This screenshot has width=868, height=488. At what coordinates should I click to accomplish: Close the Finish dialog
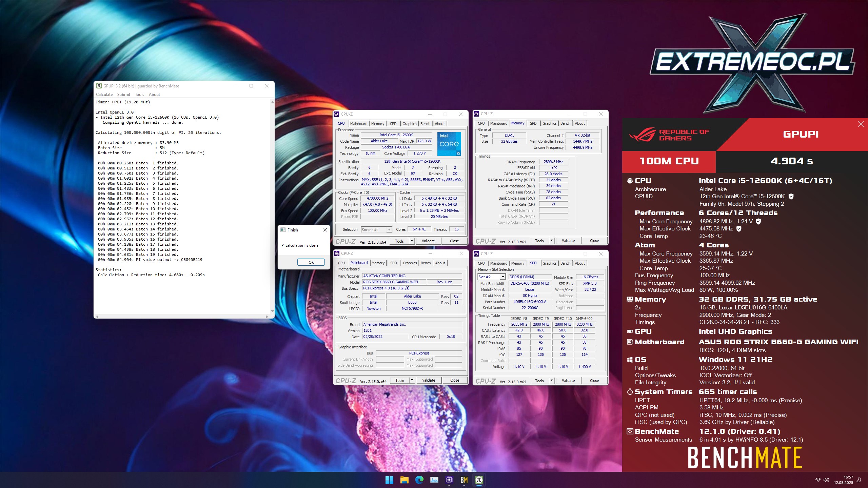(325, 230)
